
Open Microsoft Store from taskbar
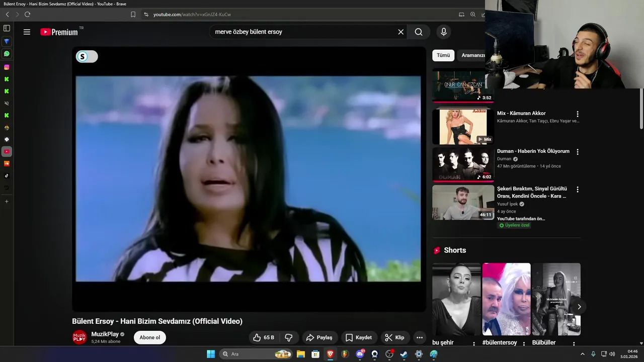coord(315,354)
